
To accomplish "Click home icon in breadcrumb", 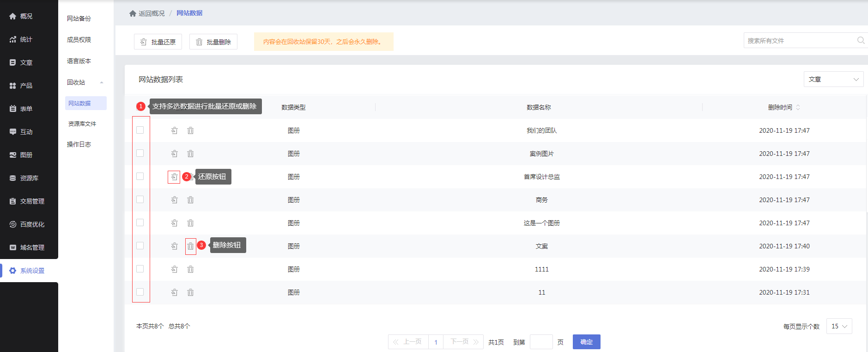I will pos(133,13).
